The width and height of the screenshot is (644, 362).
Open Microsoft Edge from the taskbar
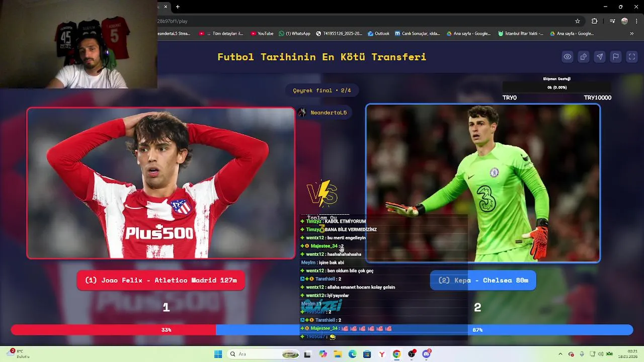coord(352,354)
